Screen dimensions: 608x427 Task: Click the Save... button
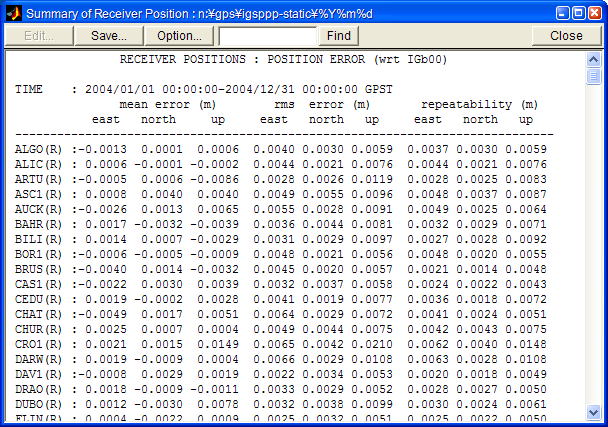point(108,35)
